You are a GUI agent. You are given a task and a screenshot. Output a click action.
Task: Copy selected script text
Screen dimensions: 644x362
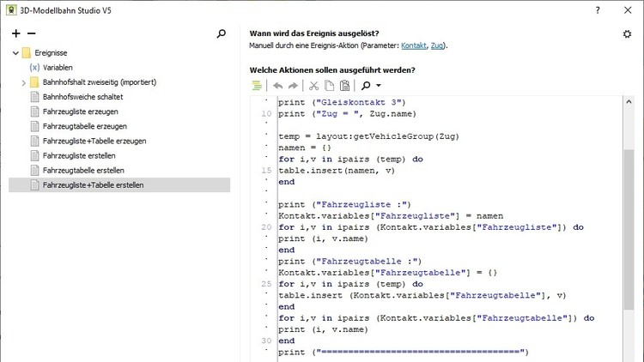click(x=329, y=85)
